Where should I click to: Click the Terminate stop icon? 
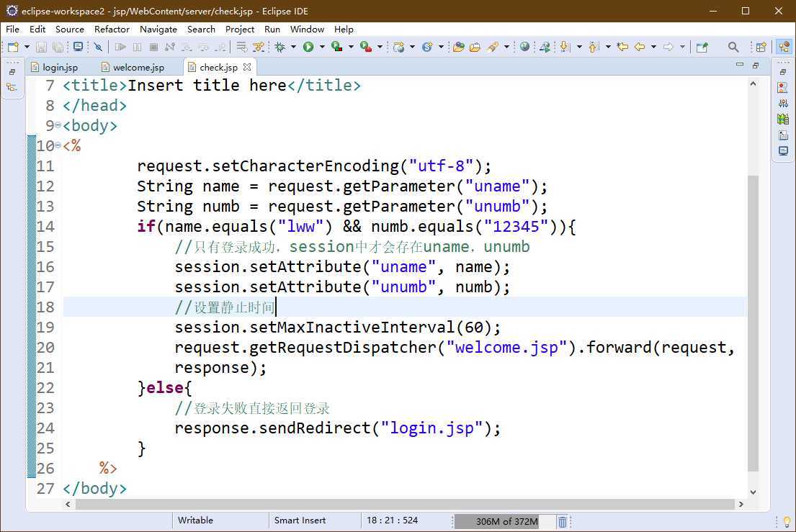click(153, 48)
